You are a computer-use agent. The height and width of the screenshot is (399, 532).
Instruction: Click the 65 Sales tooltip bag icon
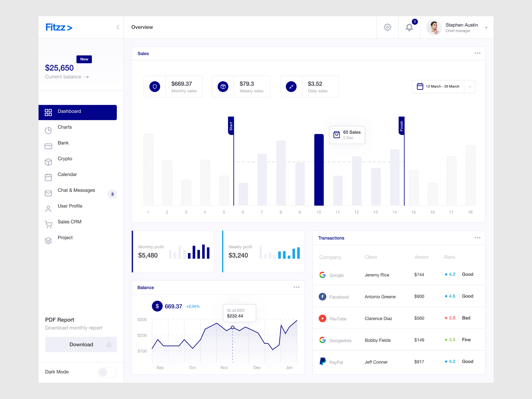[337, 135]
